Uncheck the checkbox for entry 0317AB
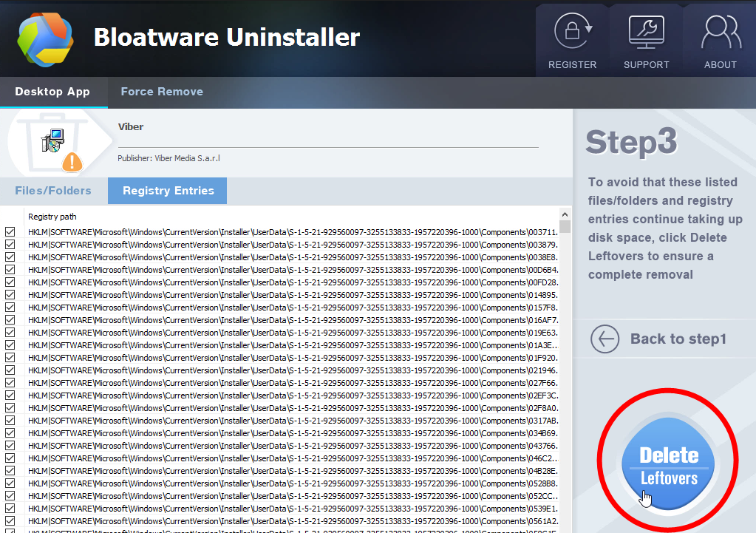The image size is (756, 533). pyautogui.click(x=10, y=421)
